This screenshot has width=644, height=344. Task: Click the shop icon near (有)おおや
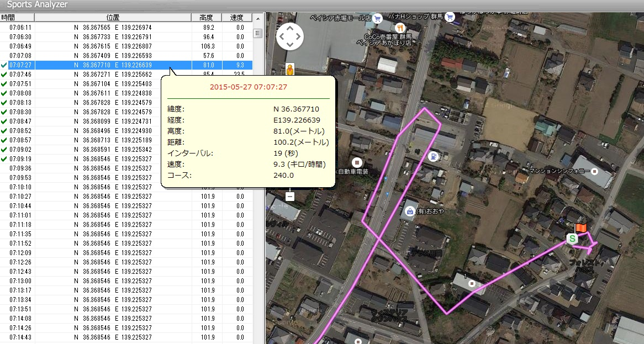pos(410,210)
